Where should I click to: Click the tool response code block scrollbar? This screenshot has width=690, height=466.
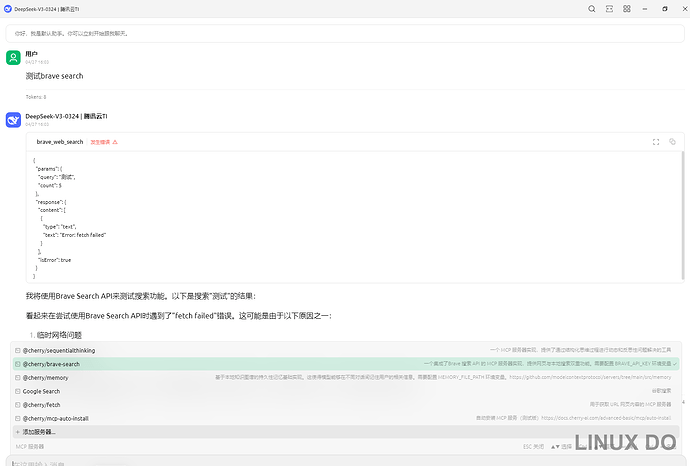click(683, 216)
